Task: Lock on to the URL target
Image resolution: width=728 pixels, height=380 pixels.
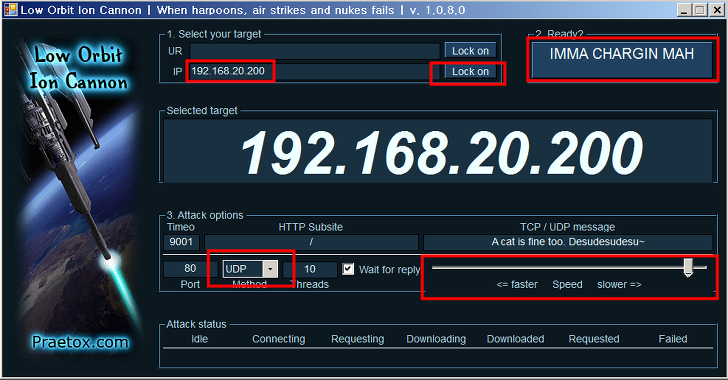Action: pyautogui.click(x=470, y=51)
